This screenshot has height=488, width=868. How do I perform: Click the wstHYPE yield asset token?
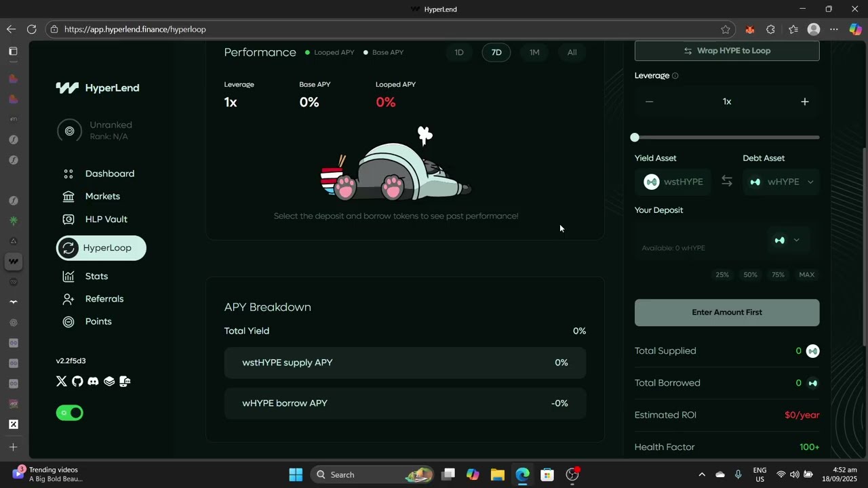pyautogui.click(x=673, y=182)
